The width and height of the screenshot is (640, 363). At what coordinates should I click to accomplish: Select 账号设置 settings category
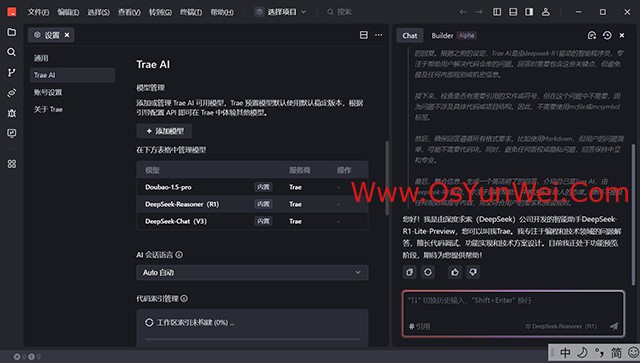(72, 92)
